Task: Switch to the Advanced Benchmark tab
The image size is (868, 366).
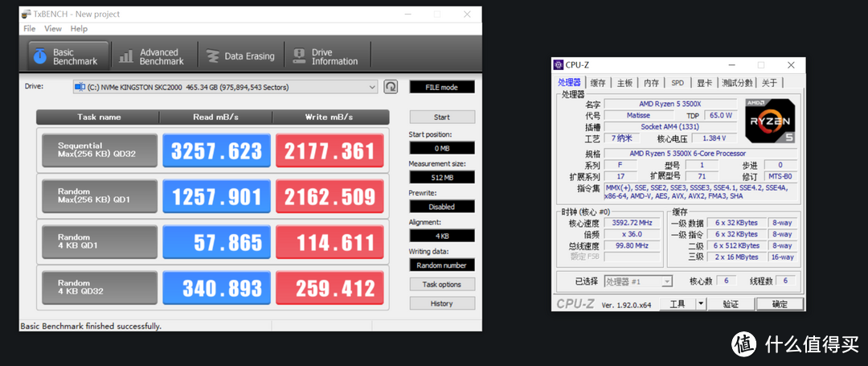Action: [x=152, y=56]
